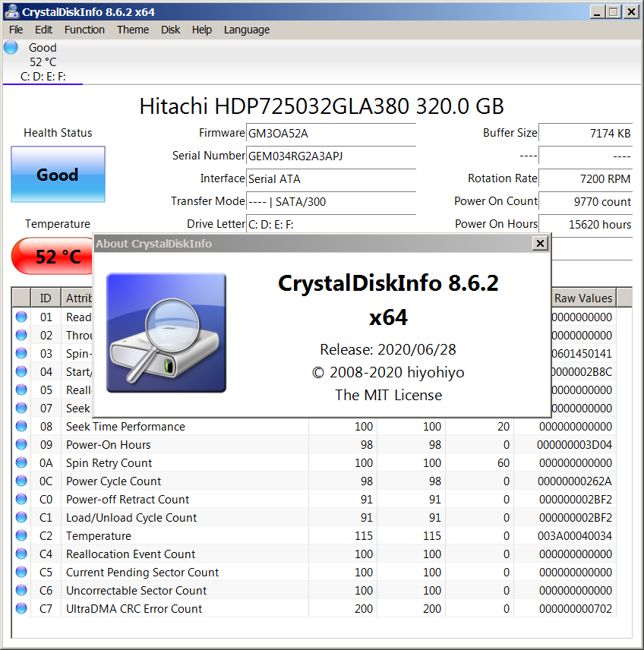Click raw value 000000000702 of CRC errors
Screen dimensions: 644x650
(x=576, y=609)
